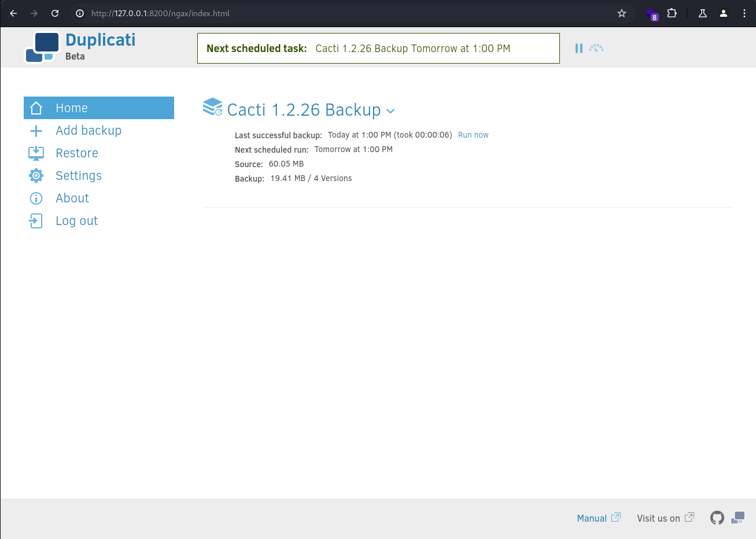The height and width of the screenshot is (539, 756).
Task: Open the GitHub page icon
Action: pyautogui.click(x=717, y=518)
